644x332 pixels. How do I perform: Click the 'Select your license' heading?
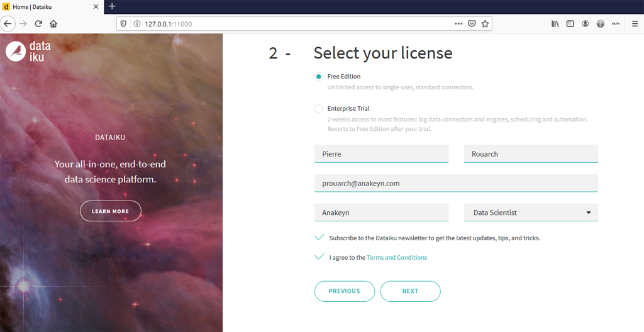(x=383, y=53)
